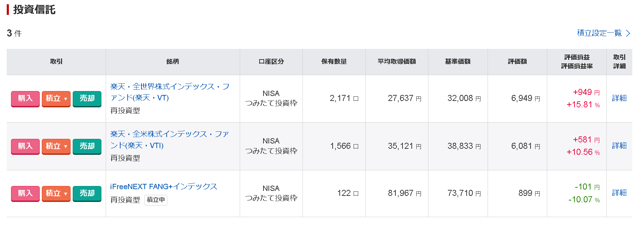Viewport: 644px width, 226px height.
Task: Click the 評価額 column header
Action: point(517,61)
